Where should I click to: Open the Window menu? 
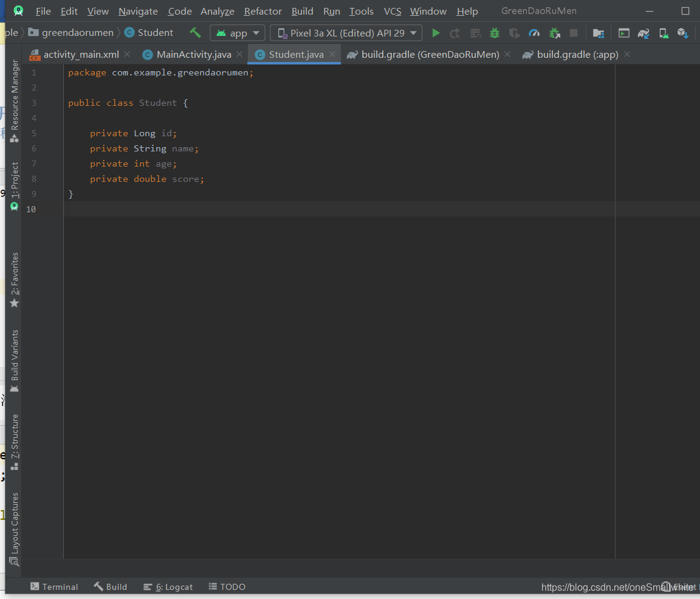click(x=428, y=11)
